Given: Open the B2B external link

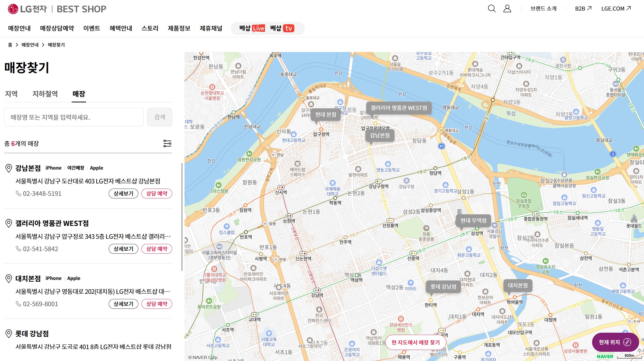Looking at the screenshot, I should pos(583,8).
